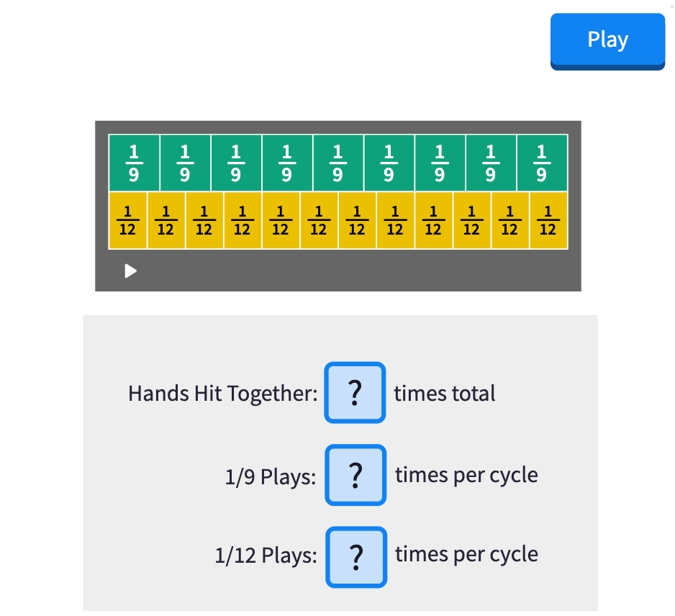The width and height of the screenshot is (675, 616).
Task: Click the seventh green 1/9 block
Action: (x=440, y=163)
